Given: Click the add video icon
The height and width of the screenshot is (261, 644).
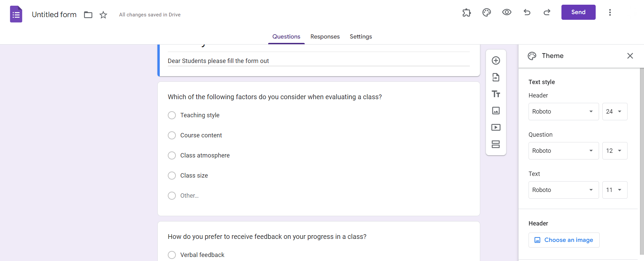Looking at the screenshot, I should 496,127.
